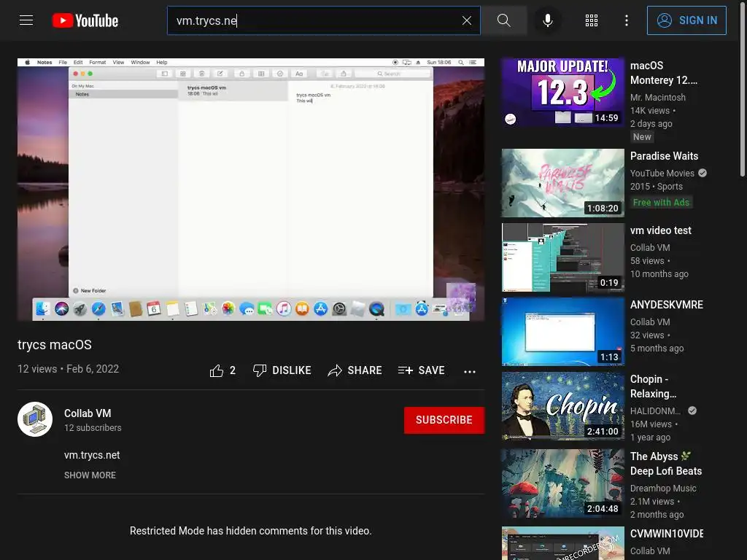The height and width of the screenshot is (560, 747).
Task: Click The Abyss Deep Lofi Beats title
Action: click(666, 464)
